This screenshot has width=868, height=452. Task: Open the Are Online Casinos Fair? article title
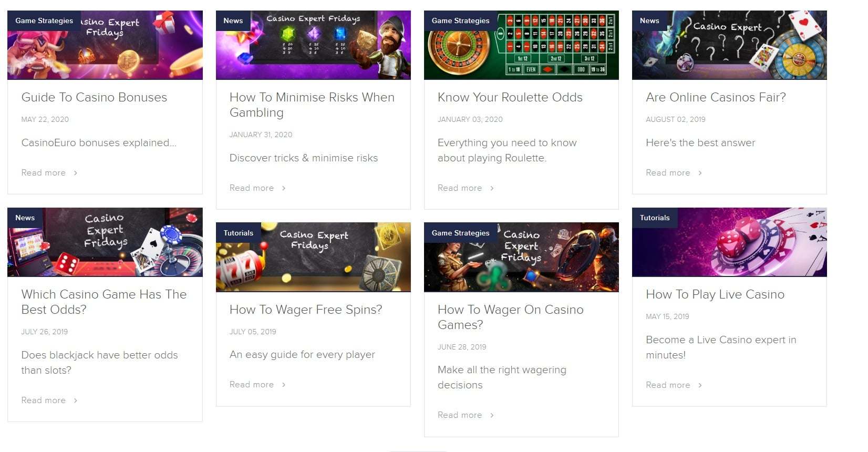[x=716, y=97]
